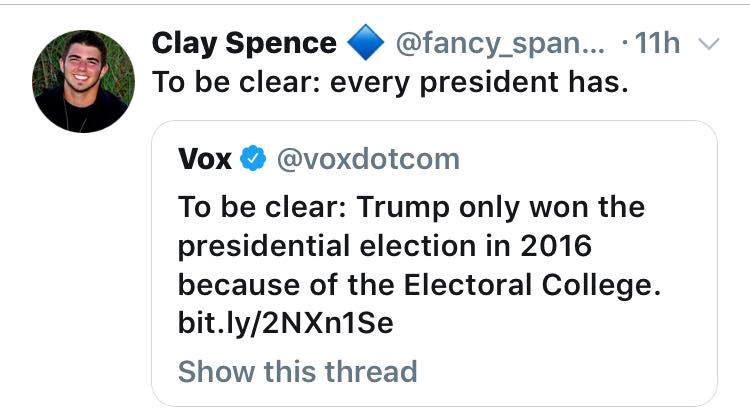Open Clay Spence's circular profile photo
The width and height of the screenshot is (750, 416).
tap(83, 81)
